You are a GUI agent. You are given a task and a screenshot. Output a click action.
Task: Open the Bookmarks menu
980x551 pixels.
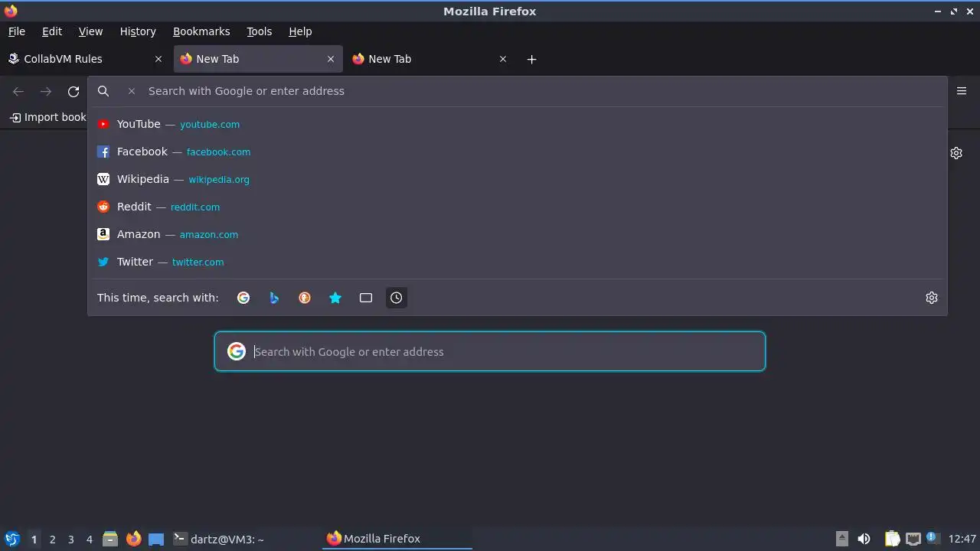(201, 31)
